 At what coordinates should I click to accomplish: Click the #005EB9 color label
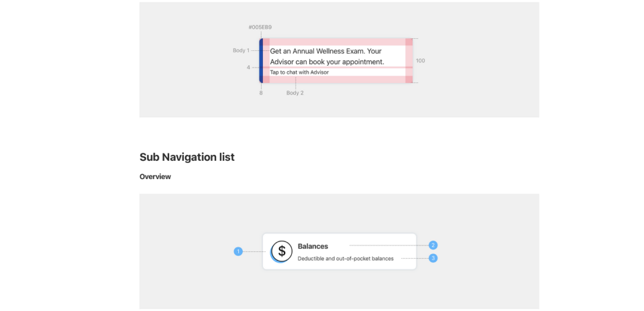260,27
